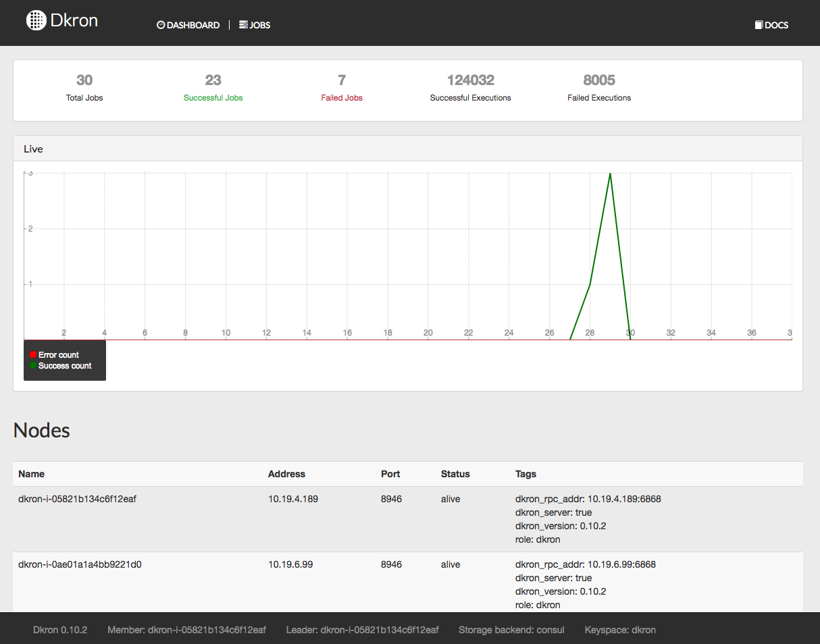Select the 8005 failed executions number
Viewport: 820px width, 644px height.
pos(599,80)
